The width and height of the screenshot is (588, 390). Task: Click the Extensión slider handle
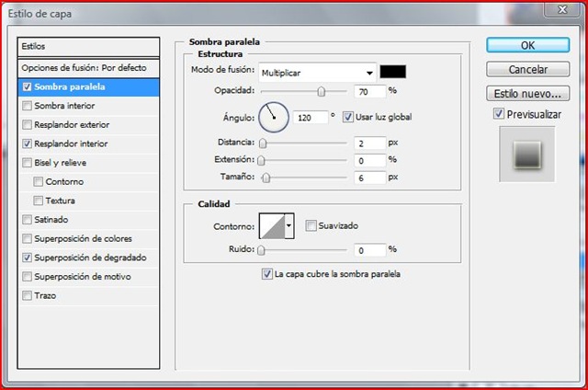click(261, 161)
